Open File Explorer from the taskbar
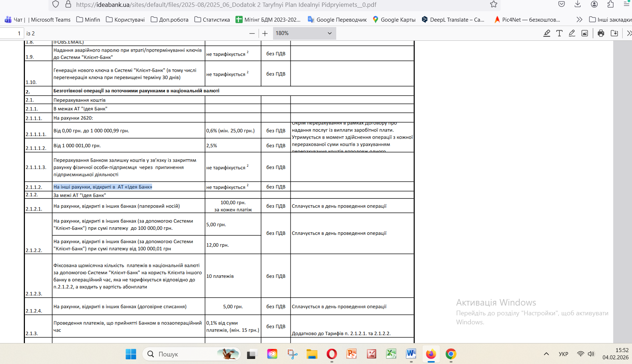 (x=312, y=354)
